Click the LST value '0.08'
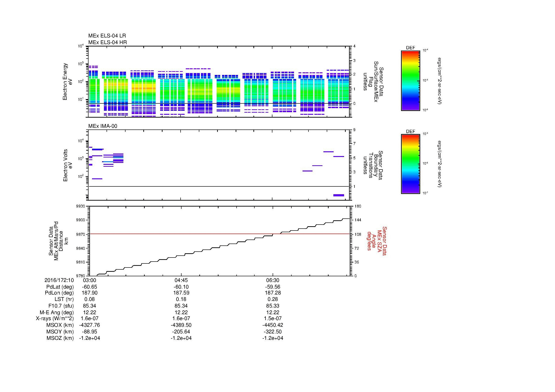 pyautogui.click(x=89, y=299)
